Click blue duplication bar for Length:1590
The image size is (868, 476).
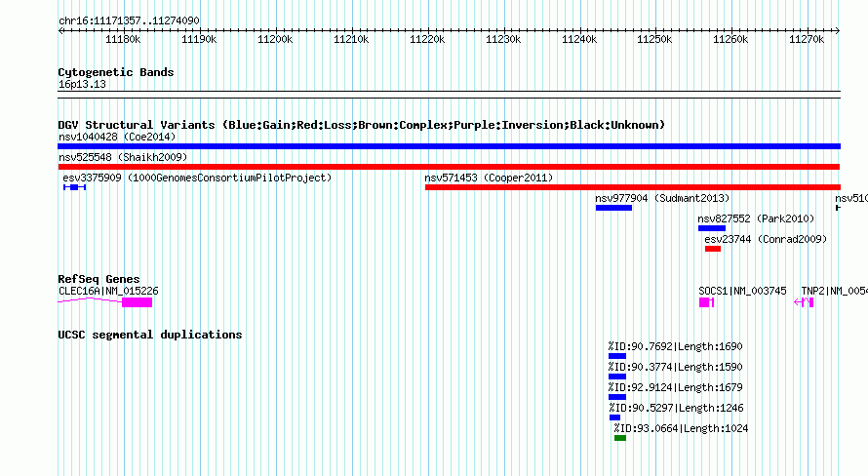[617, 377]
